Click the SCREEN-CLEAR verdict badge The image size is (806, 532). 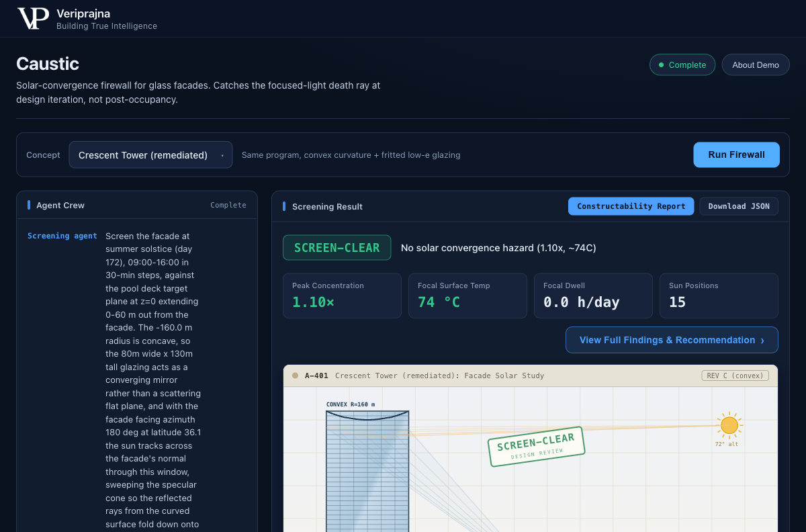337,248
